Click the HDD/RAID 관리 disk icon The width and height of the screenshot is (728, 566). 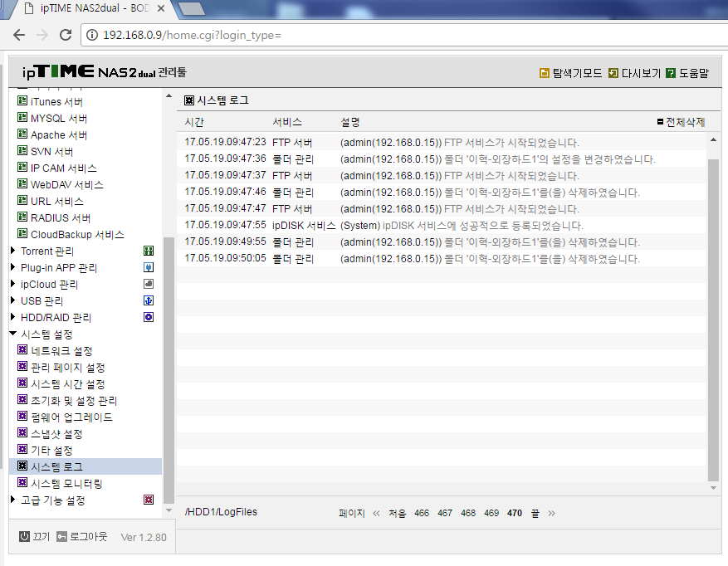click(x=149, y=317)
